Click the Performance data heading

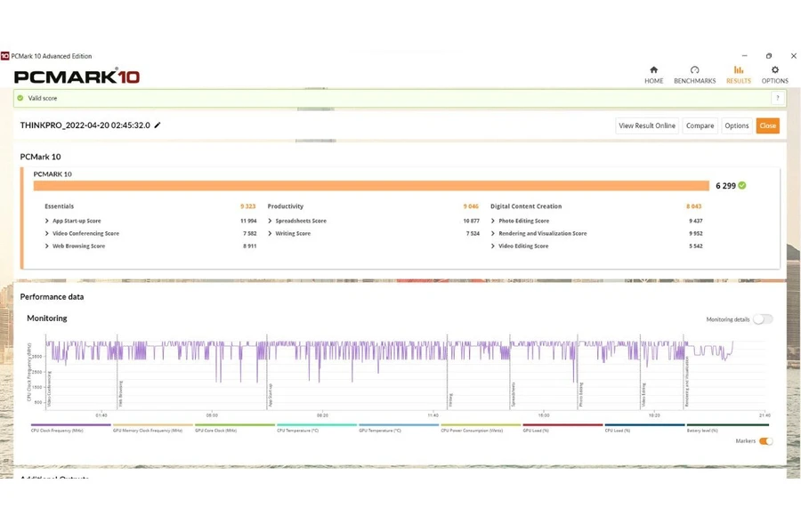click(53, 296)
